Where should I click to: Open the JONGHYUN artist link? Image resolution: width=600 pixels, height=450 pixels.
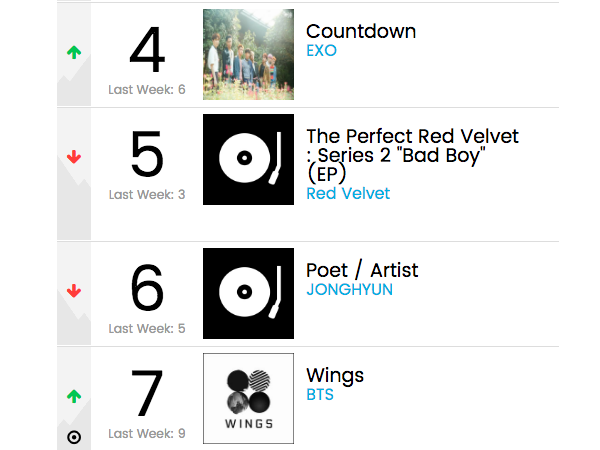tap(349, 289)
